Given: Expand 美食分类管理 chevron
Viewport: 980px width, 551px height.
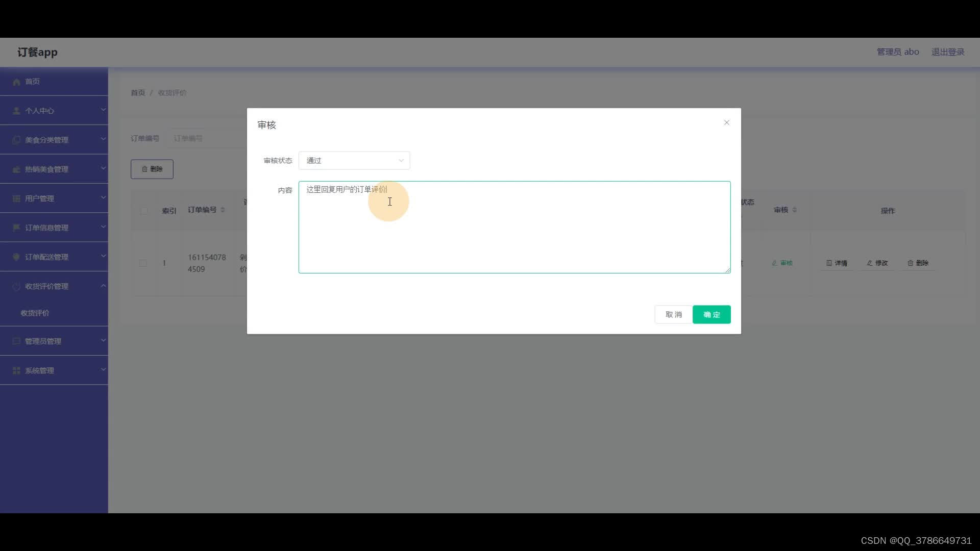Looking at the screenshot, I should pyautogui.click(x=103, y=139).
